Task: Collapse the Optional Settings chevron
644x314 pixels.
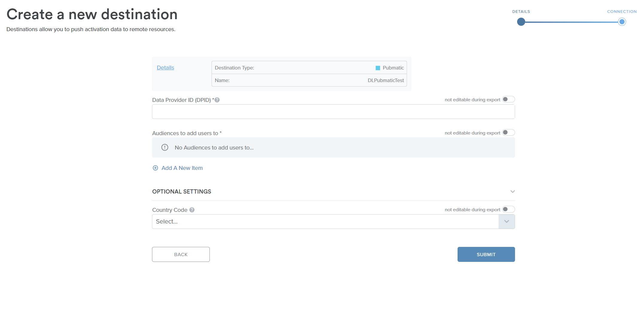Action: pos(513,191)
